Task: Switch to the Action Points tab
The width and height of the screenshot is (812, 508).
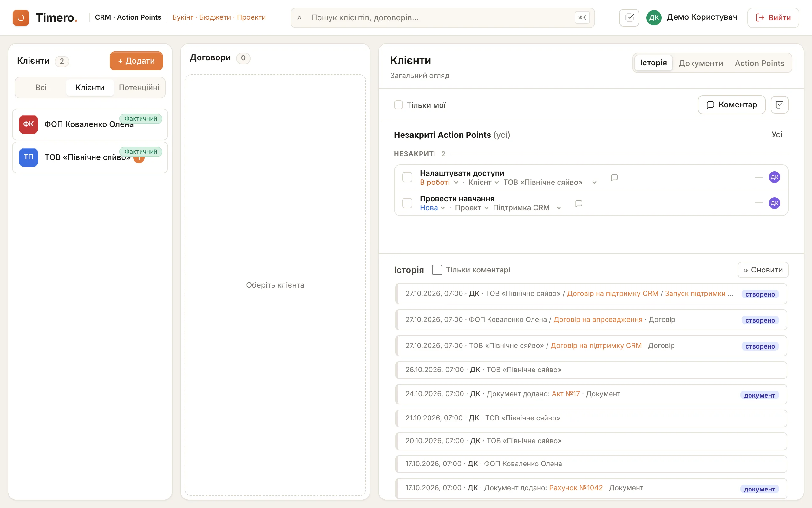Action: click(759, 63)
